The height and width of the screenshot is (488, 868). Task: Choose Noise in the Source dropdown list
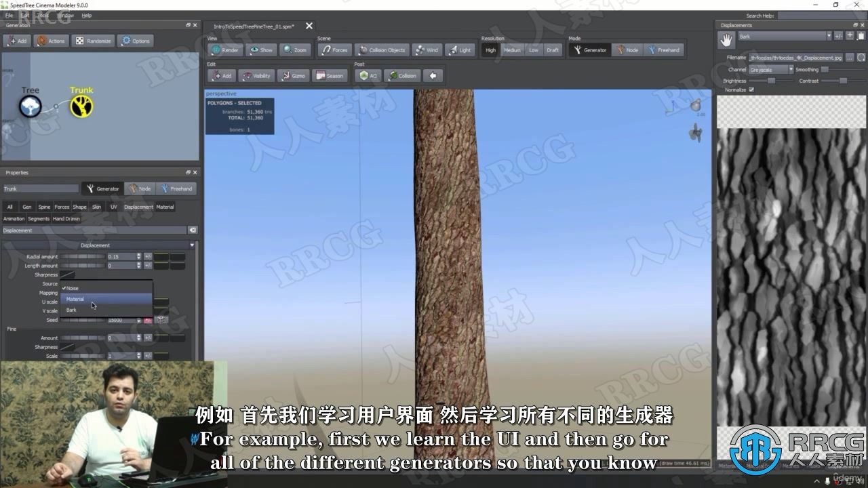tap(106, 288)
